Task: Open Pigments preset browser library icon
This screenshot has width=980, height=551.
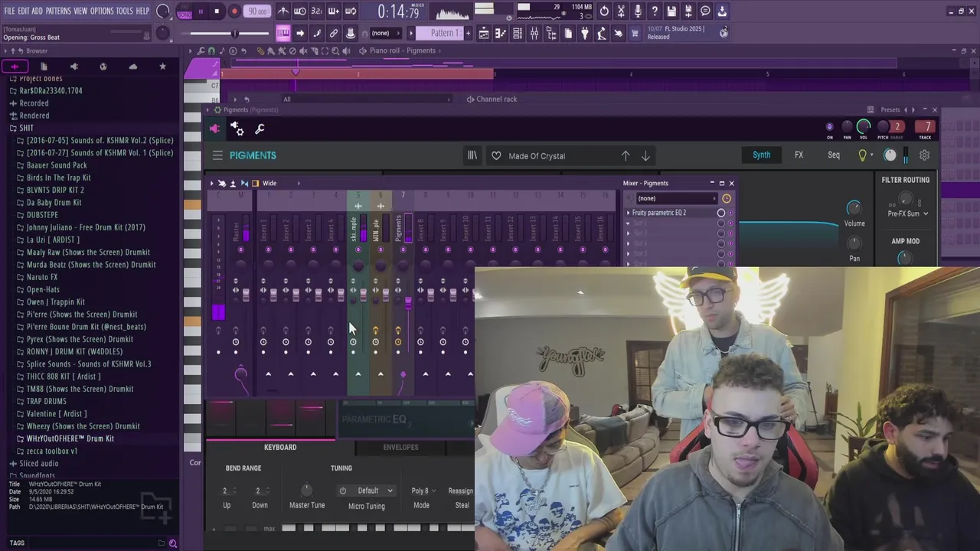Action: [472, 155]
